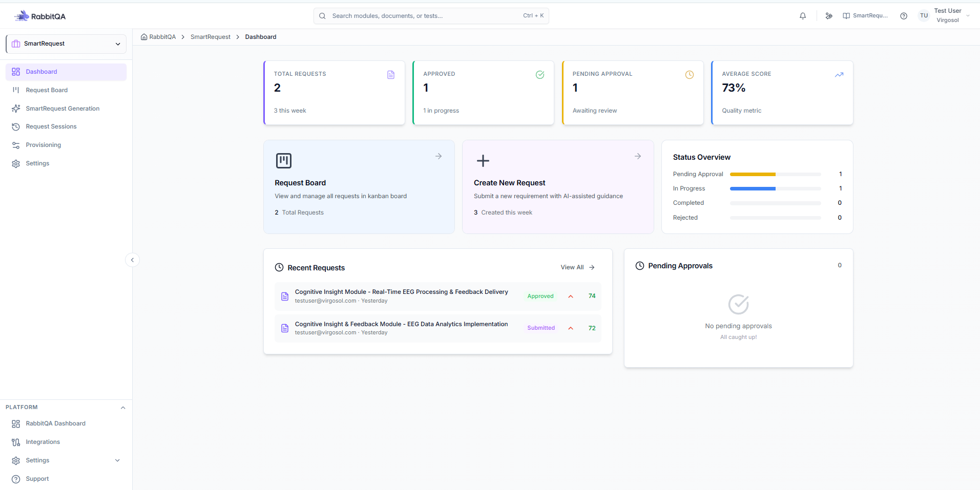Open the help question mark icon
The width and height of the screenshot is (980, 490).
[904, 16]
